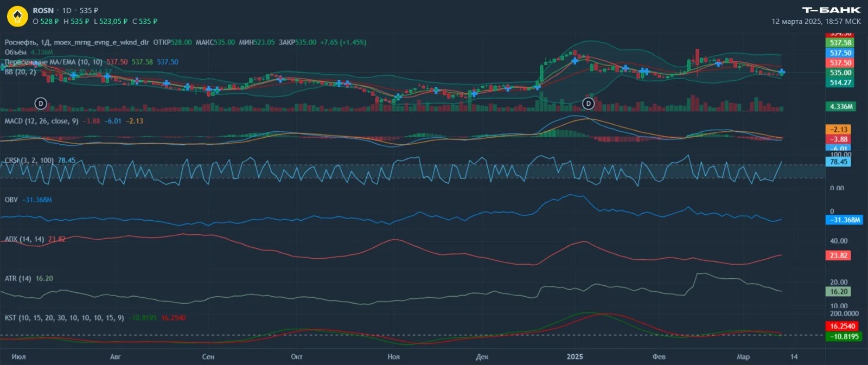Click the blue -31.368M OBV value tag

point(844,220)
